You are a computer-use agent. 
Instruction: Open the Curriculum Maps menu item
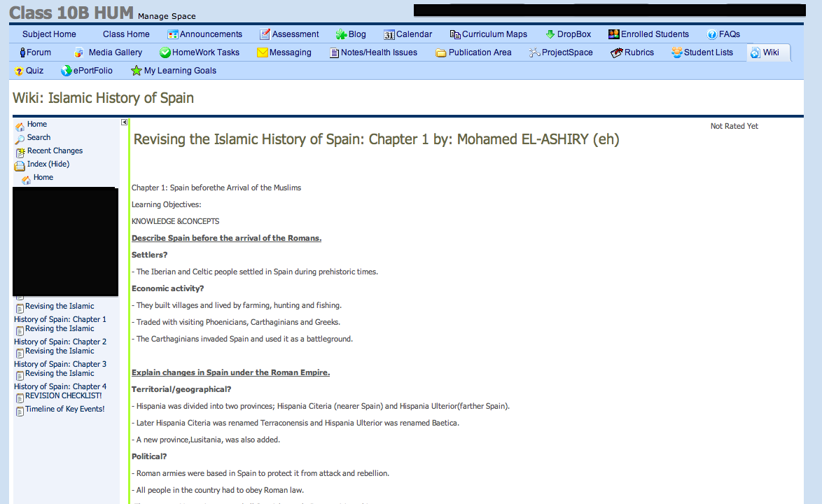click(x=494, y=34)
